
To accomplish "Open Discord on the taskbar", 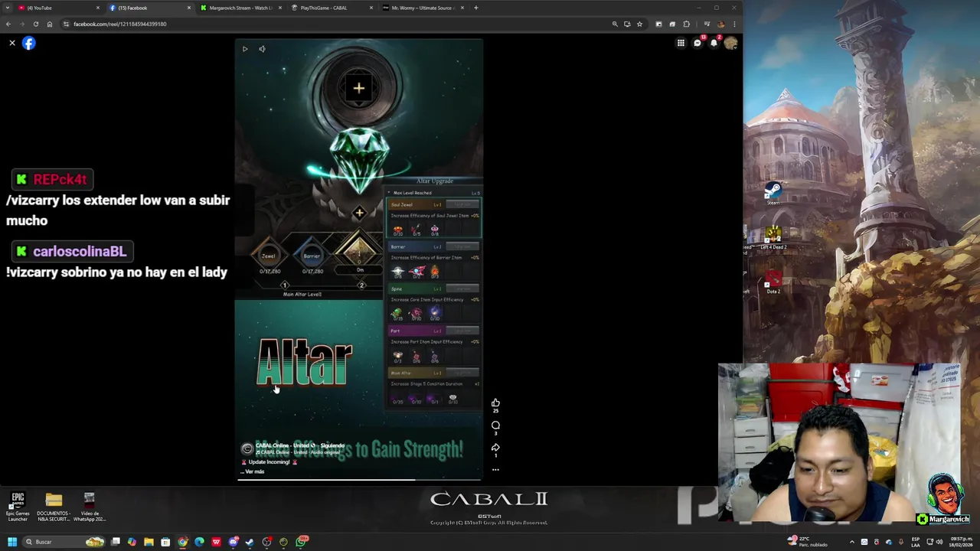I will 233,542.
